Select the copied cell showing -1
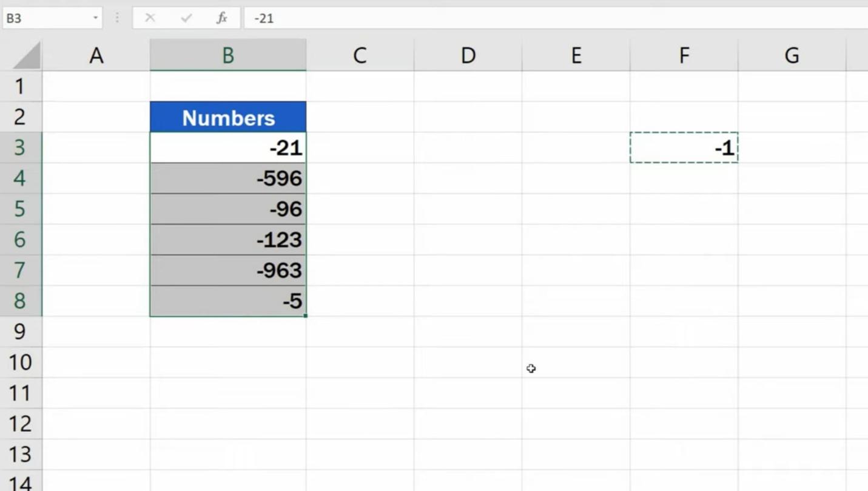Screen dimensions: 868x491 [x=684, y=147]
